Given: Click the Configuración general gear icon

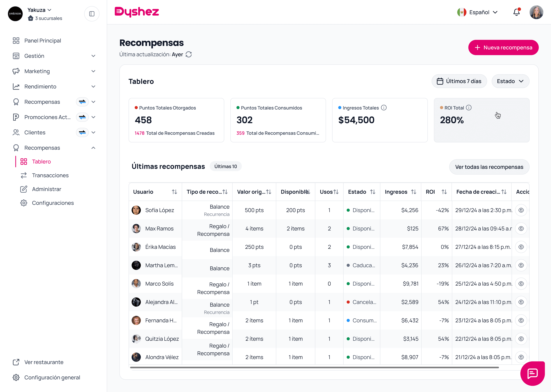Looking at the screenshot, I should point(16,377).
